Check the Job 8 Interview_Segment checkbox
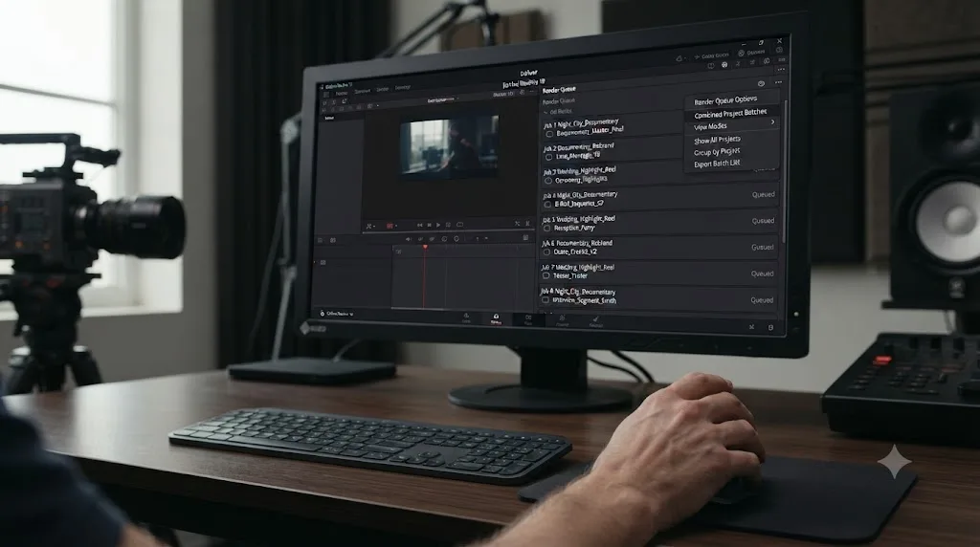This screenshot has height=547, width=980. click(x=546, y=300)
